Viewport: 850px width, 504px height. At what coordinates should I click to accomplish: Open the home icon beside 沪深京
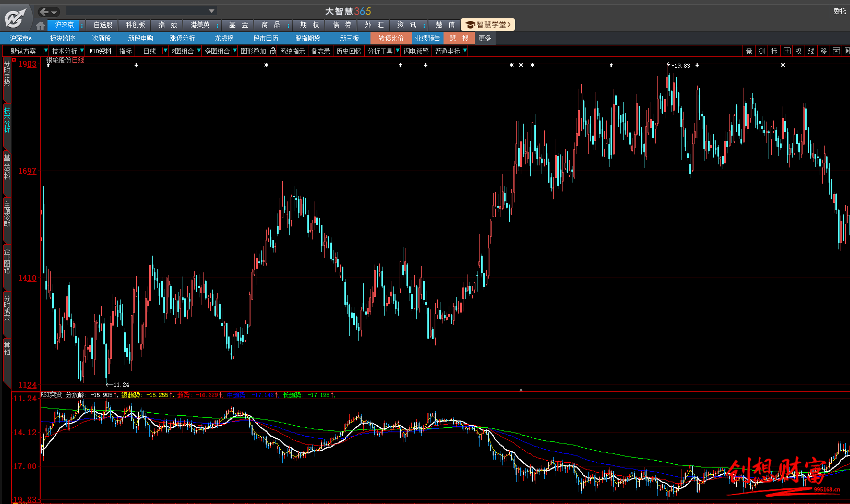click(x=41, y=25)
